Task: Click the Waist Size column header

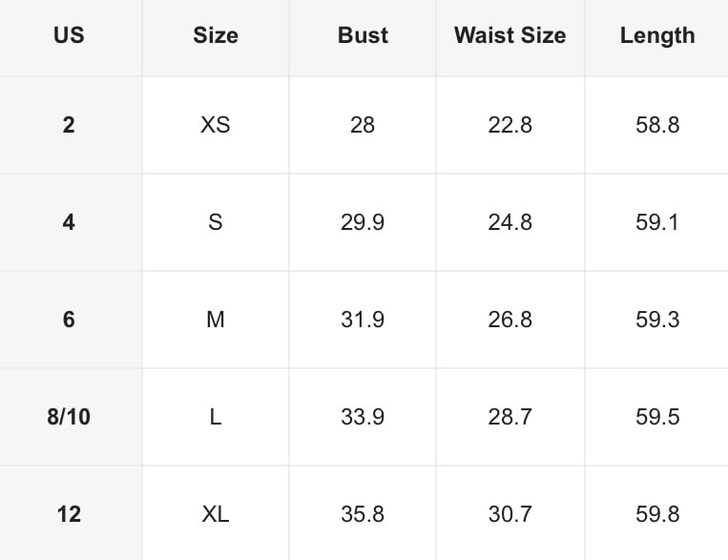Action: (x=510, y=35)
